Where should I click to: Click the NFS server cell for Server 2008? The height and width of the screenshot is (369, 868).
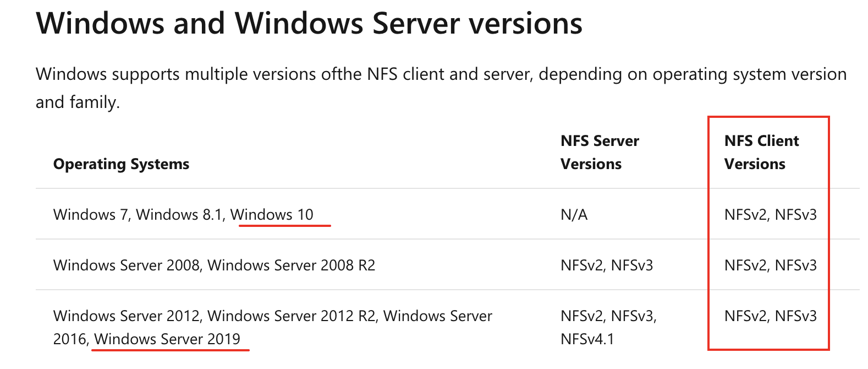607,265
